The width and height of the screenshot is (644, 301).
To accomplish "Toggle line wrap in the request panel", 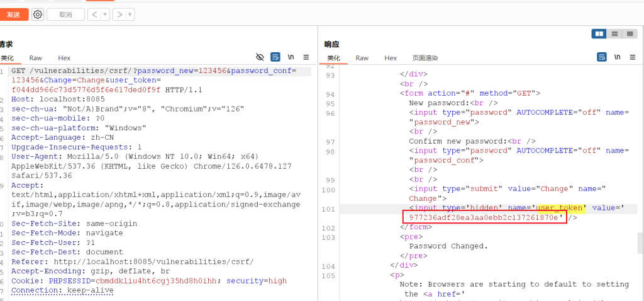I will [275, 57].
